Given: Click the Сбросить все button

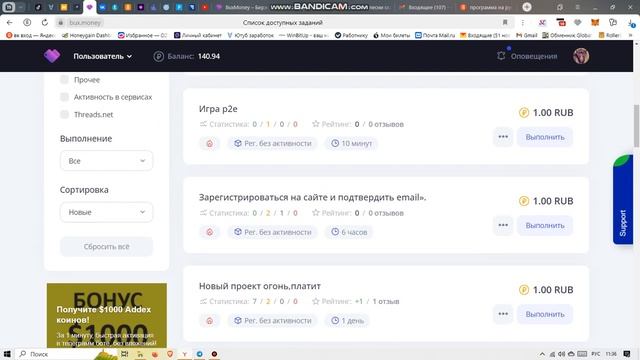Looking at the screenshot, I should pyautogui.click(x=107, y=247).
